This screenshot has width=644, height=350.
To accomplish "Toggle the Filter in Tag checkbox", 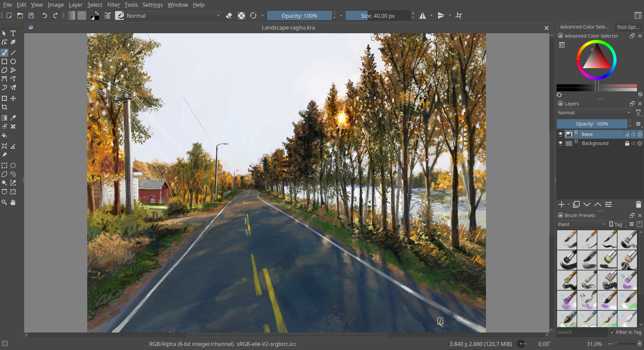I will click(612, 332).
